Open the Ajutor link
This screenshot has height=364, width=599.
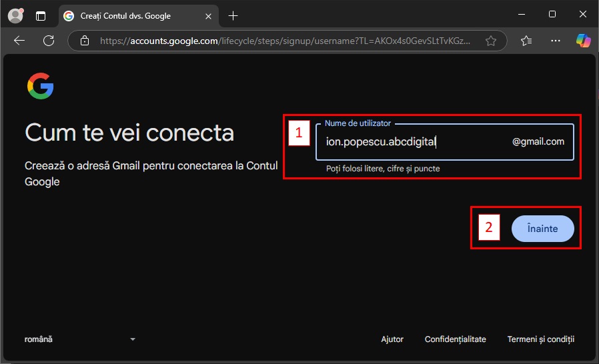(392, 339)
